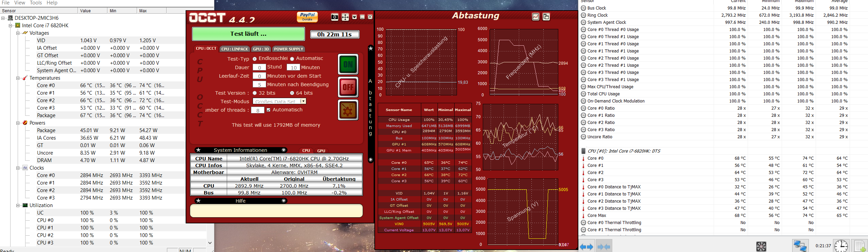Viewport: 868px width, 252px height.
Task: Stop the test with the red OFF button
Action: point(348,87)
